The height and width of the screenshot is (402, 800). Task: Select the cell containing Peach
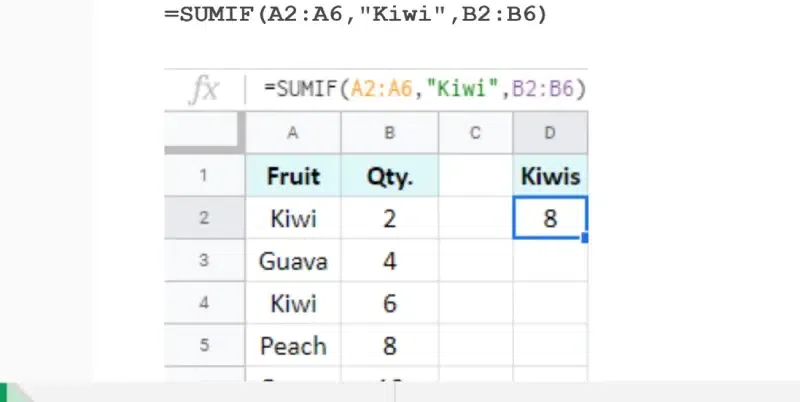click(292, 346)
